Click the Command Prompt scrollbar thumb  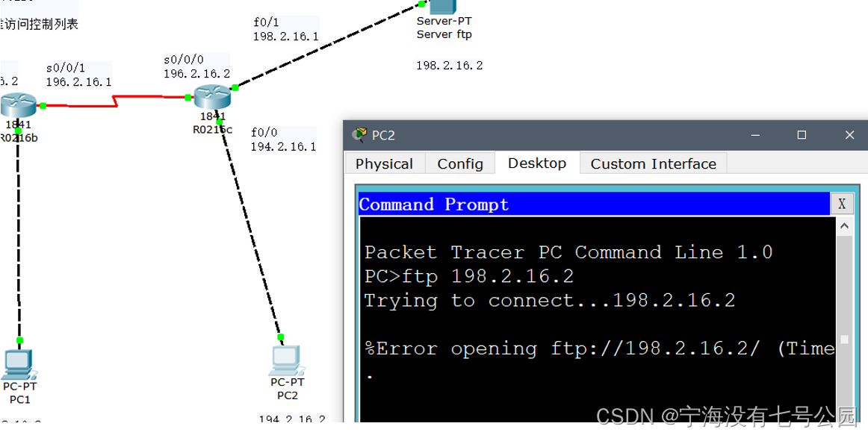pos(844,339)
